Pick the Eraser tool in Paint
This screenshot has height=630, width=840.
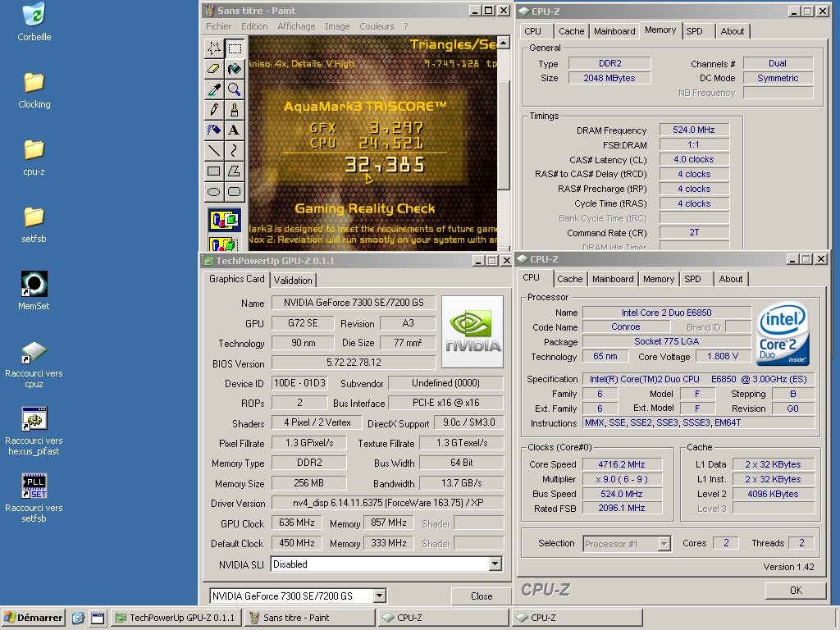214,69
